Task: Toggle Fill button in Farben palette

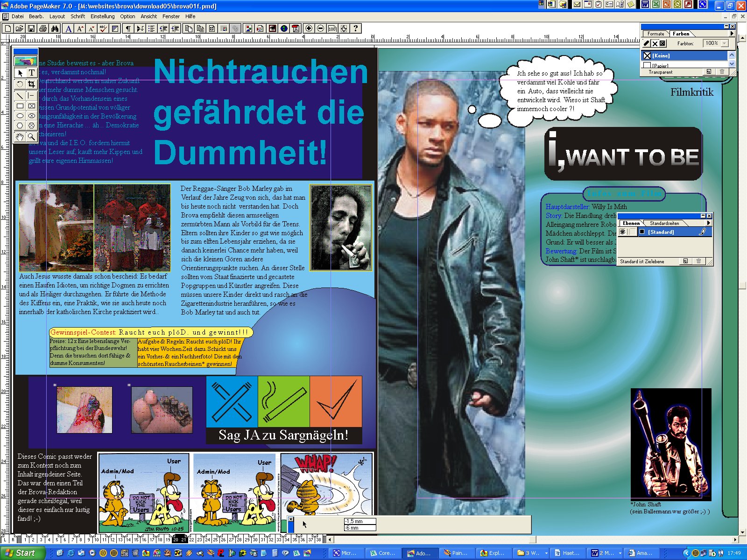Action: [x=655, y=43]
